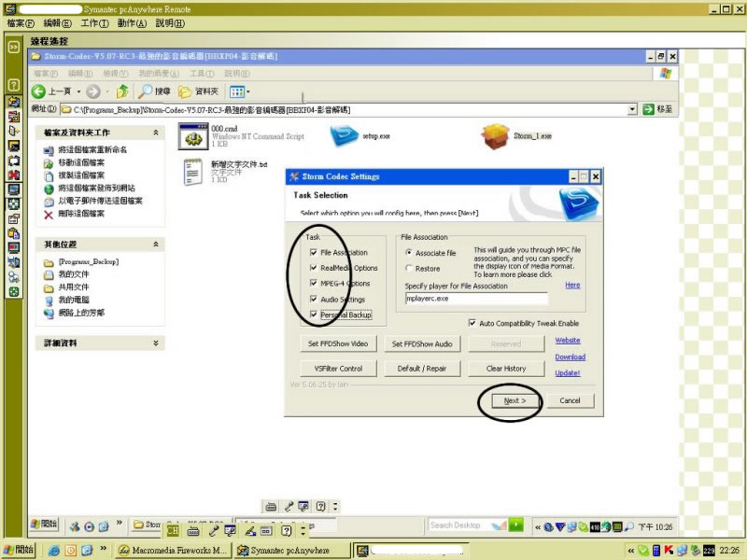This screenshot has width=747, height=560.
Task: Click Set FFDShow Video button
Action: 338,343
